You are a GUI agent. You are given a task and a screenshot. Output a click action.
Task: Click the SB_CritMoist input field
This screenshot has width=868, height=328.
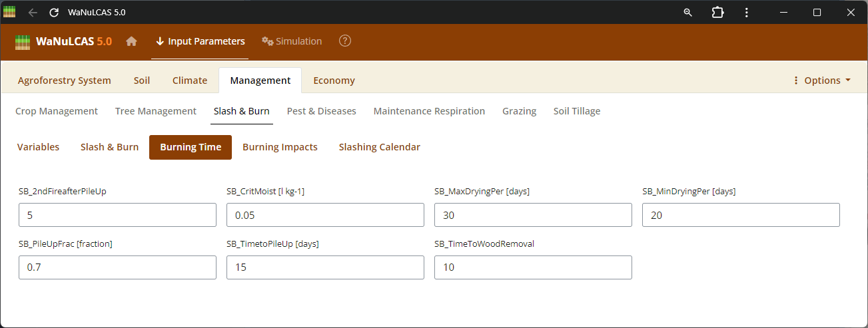click(325, 215)
